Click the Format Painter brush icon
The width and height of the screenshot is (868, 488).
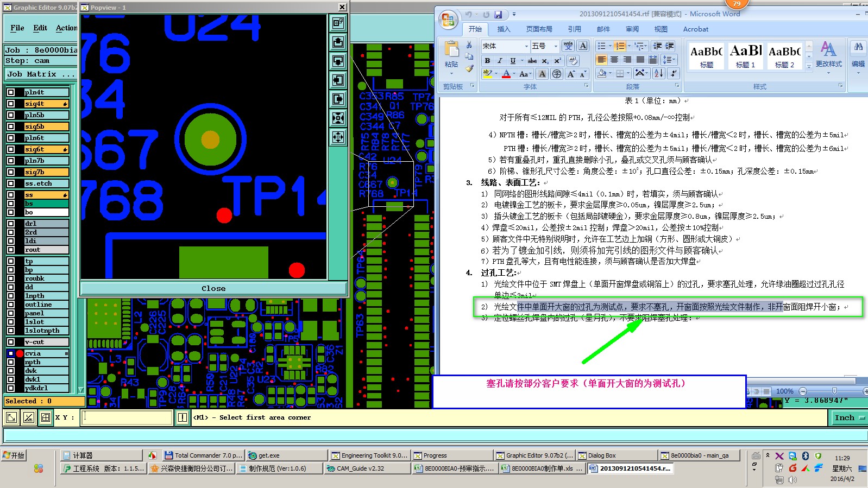click(469, 68)
